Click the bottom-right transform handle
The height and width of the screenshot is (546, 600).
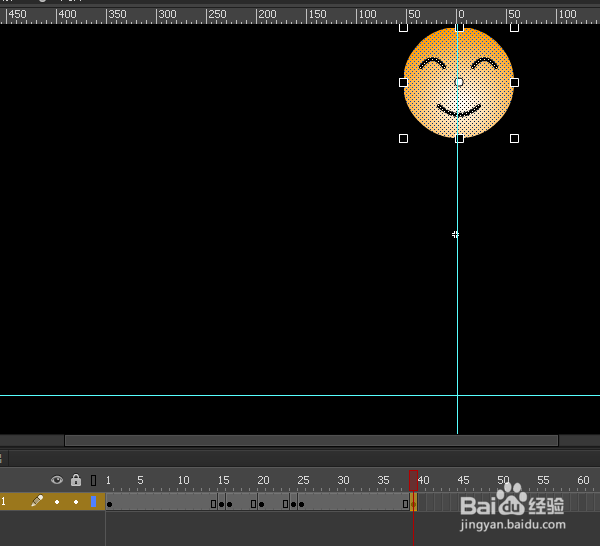(514, 139)
